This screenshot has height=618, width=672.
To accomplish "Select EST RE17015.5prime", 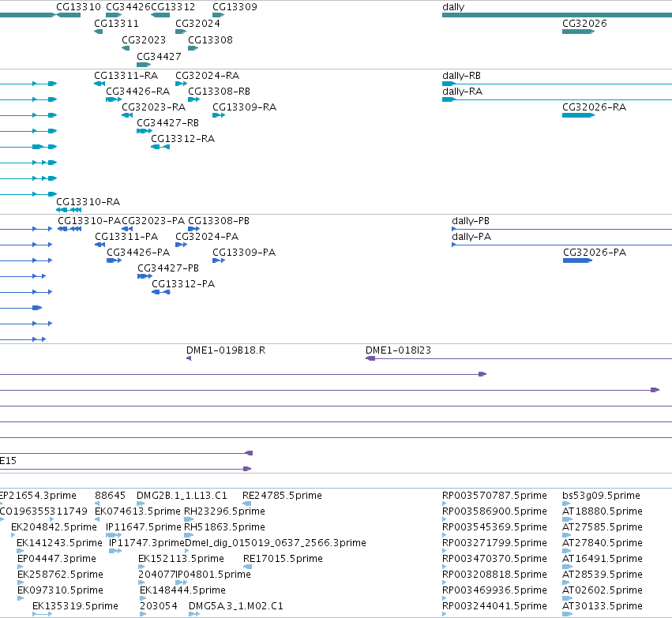I will coord(283,559).
